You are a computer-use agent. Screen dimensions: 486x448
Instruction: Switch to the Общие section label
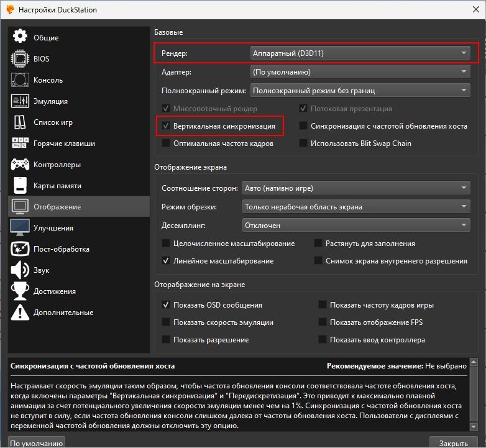[x=46, y=38]
